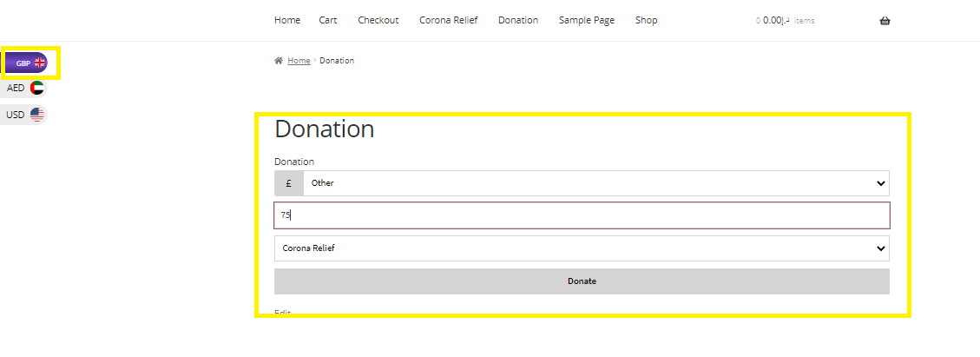Open the Sample Page menu link
Screen dimensions: 980x357
(586, 20)
